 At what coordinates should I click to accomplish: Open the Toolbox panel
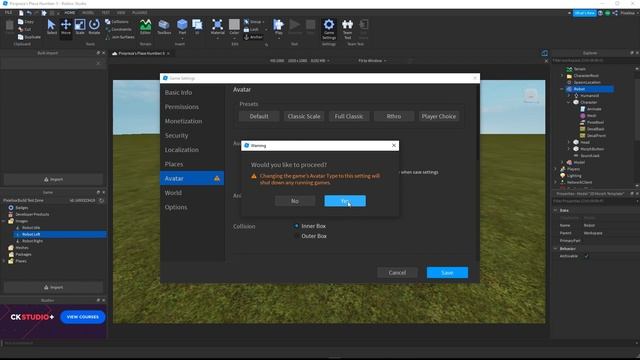click(x=164, y=27)
